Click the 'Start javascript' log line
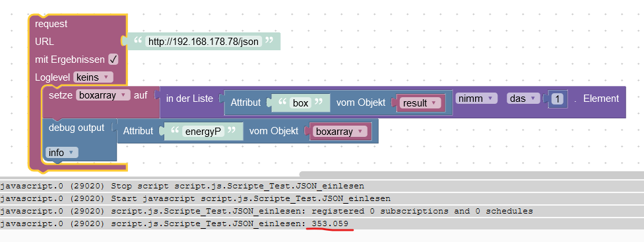Image resolution: width=644 pixels, height=242 pixels. (x=322, y=199)
